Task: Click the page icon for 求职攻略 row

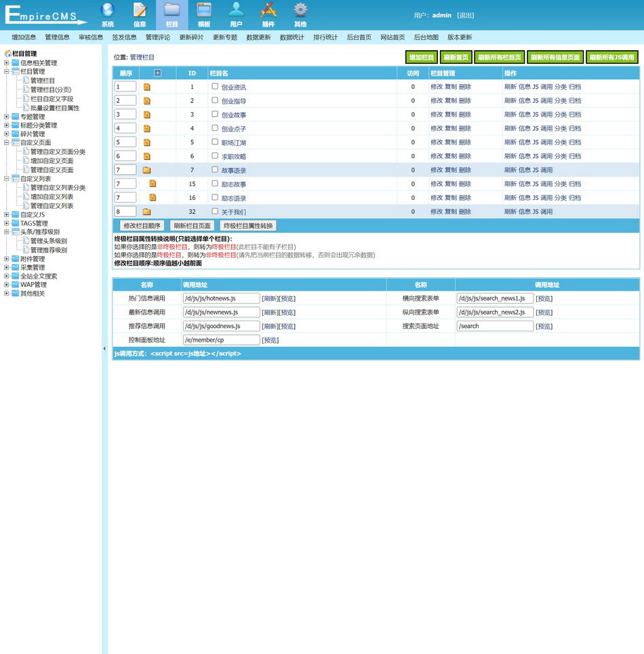Action: 147,157
